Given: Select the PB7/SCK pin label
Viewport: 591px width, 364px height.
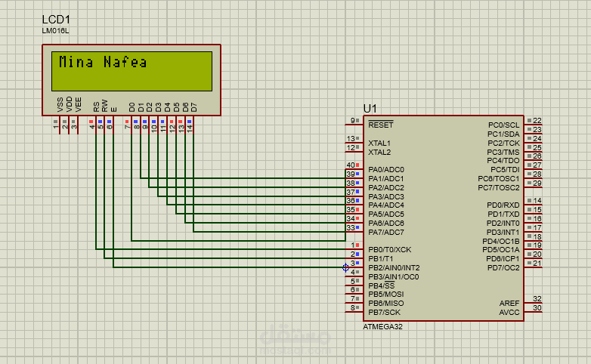Looking at the screenshot, I should pos(384,312).
